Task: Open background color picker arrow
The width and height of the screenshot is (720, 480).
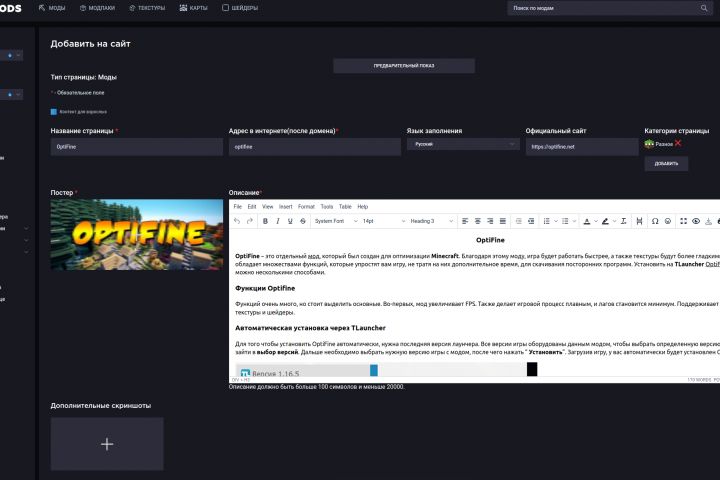Action: [x=614, y=221]
